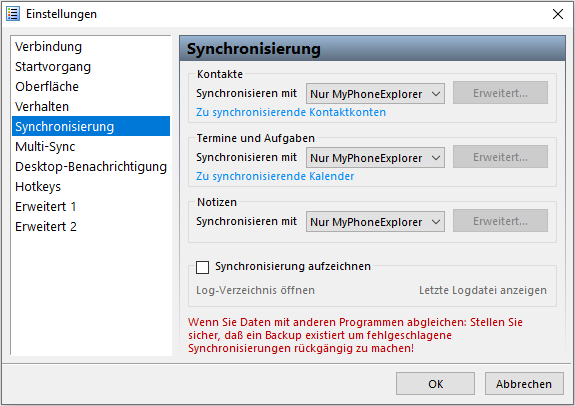Expand Termine und Aufgaben sync dropdown

click(376, 158)
